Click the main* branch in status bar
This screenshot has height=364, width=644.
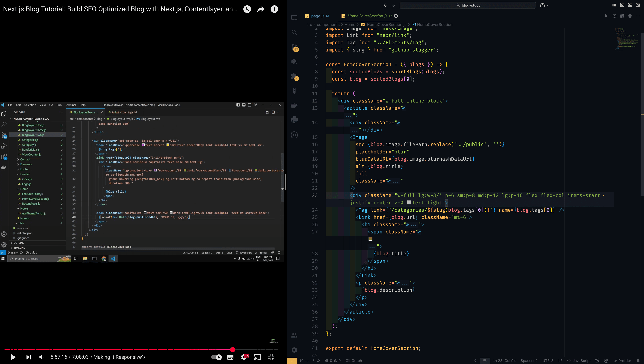[x=307, y=361]
